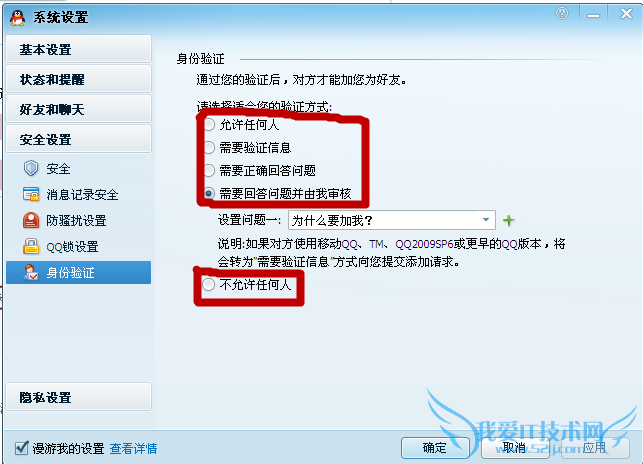
Task: Select the 不允许任何人 radio option
Action: 208,284
